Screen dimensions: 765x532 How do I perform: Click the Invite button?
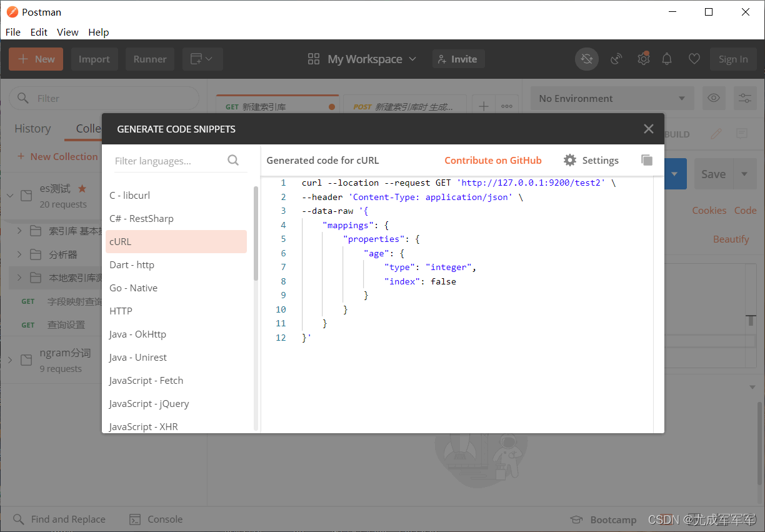(x=458, y=59)
